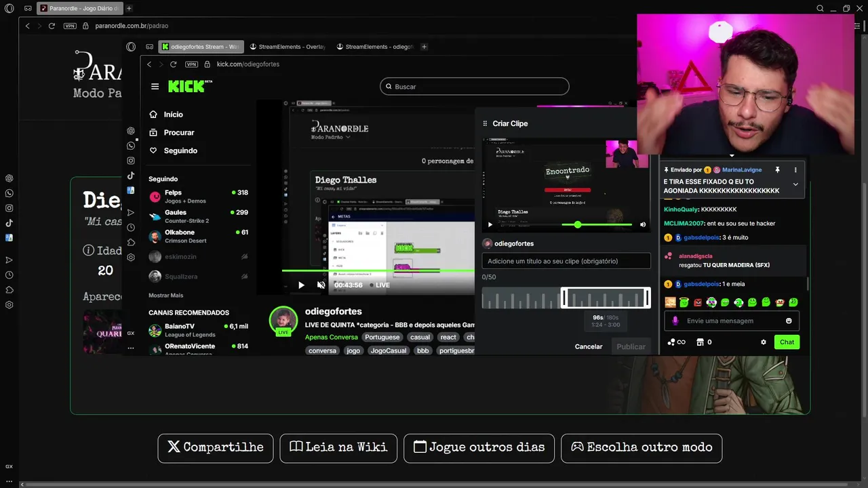Select the casual tag
Screen dimensions: 868x488
coord(420,337)
